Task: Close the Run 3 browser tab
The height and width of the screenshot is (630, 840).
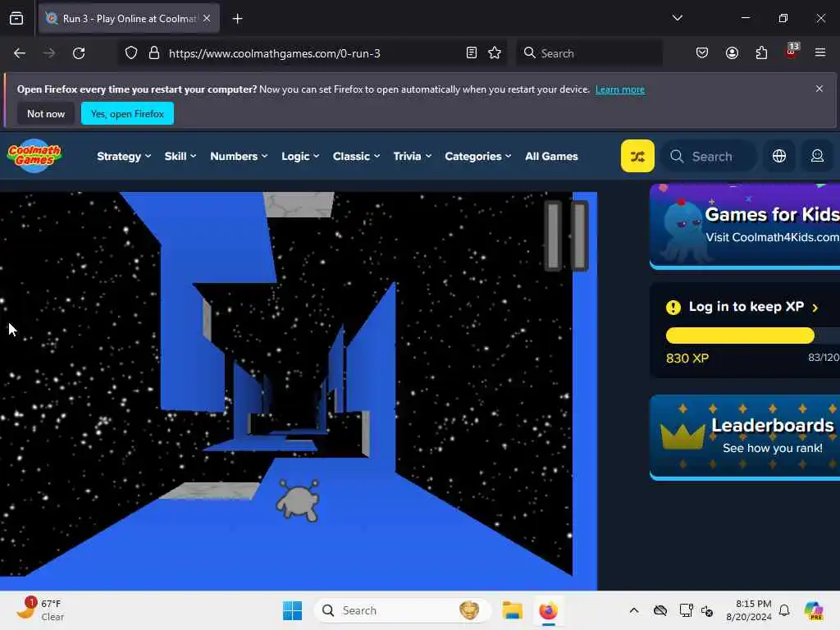Action: pos(207,18)
